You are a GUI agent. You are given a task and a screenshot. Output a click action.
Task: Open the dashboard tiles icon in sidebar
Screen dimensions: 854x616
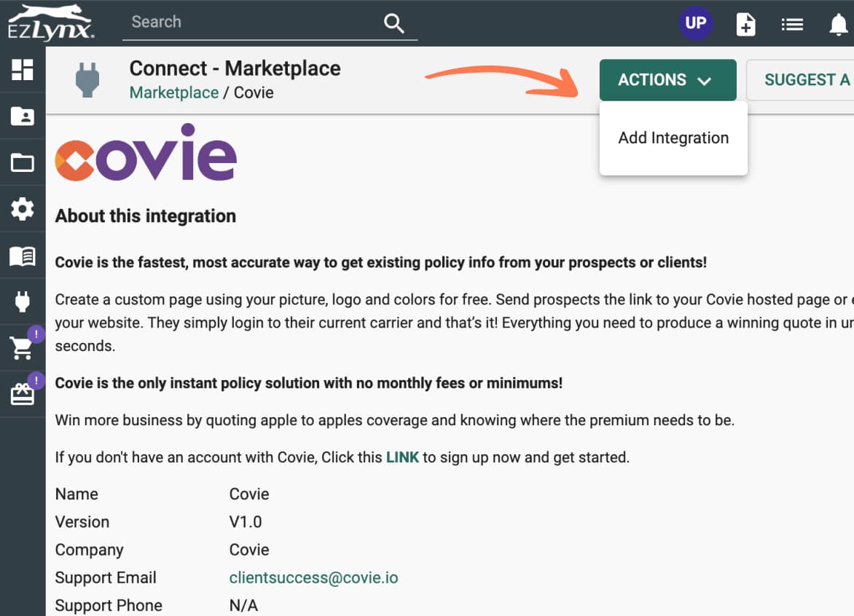[23, 69]
